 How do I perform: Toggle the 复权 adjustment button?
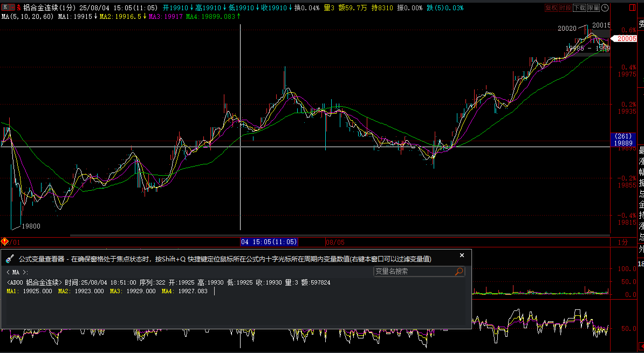tap(551, 8)
